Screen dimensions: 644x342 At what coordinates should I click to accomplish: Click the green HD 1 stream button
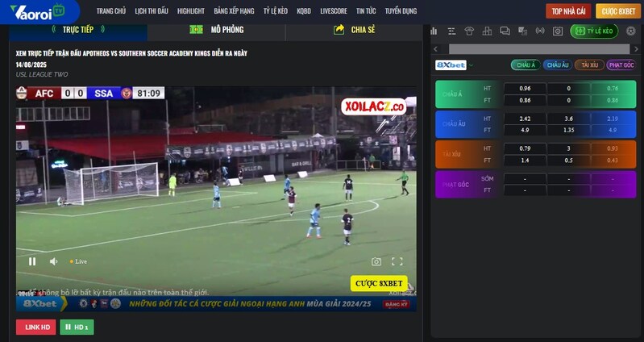tap(77, 327)
